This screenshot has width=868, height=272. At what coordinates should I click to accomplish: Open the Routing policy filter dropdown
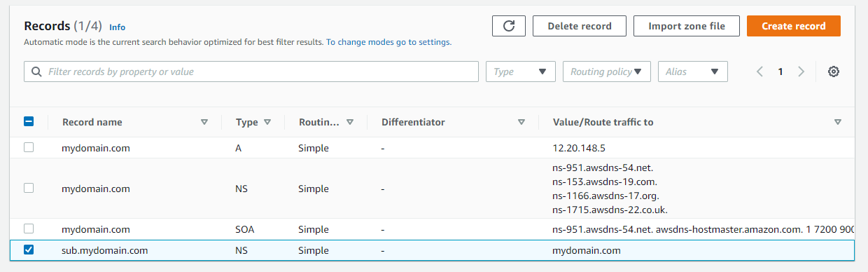click(606, 72)
